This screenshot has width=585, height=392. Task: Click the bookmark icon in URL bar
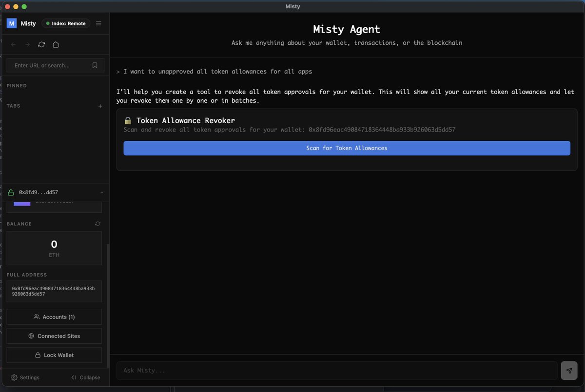click(x=95, y=65)
